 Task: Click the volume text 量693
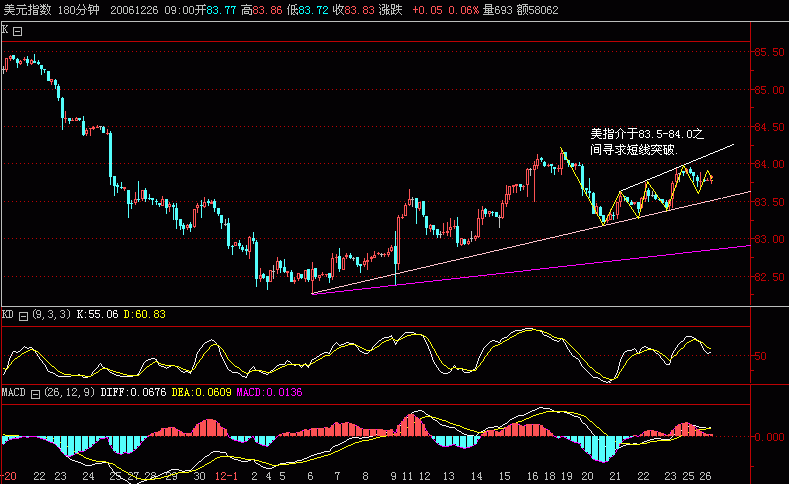tap(497, 10)
